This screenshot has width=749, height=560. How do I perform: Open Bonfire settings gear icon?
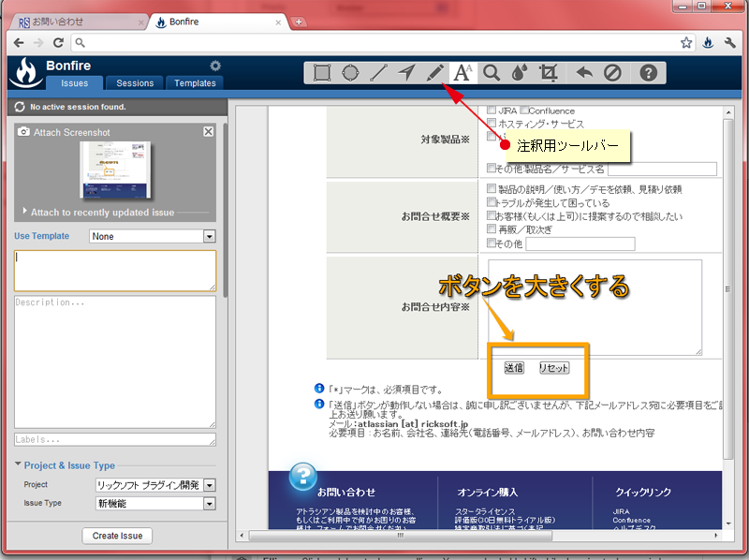tap(215, 66)
